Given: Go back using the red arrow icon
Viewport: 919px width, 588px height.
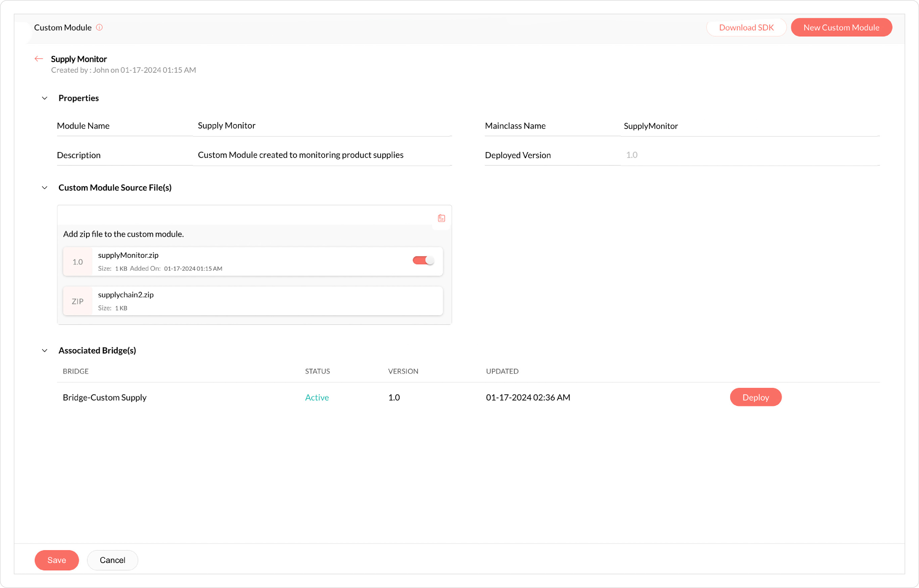Looking at the screenshot, I should pos(39,59).
